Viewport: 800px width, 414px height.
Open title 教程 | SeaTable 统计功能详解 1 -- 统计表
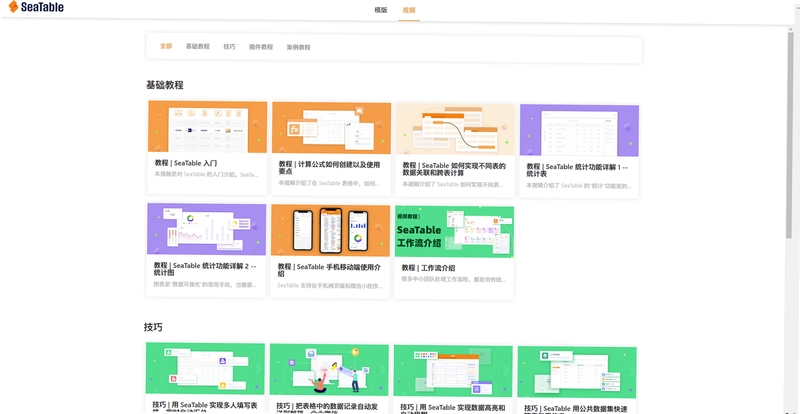pos(577,170)
